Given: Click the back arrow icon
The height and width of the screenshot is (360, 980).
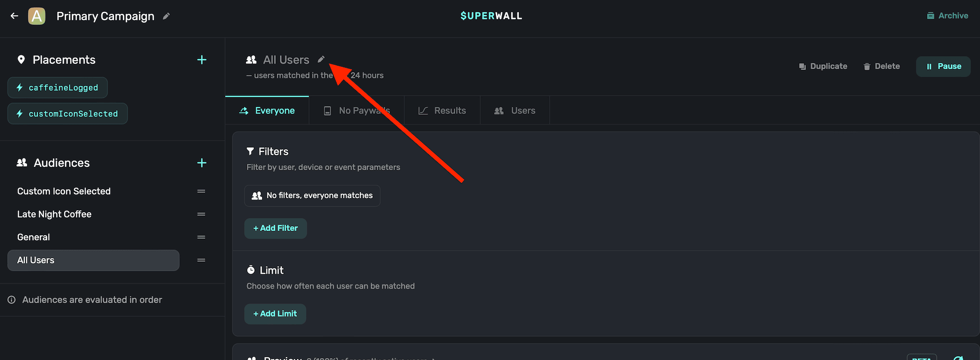Looking at the screenshot, I should 14,16.
